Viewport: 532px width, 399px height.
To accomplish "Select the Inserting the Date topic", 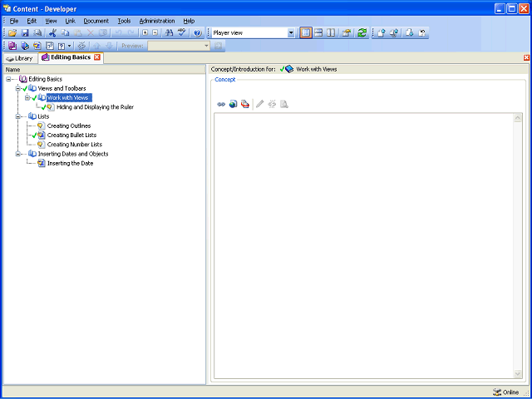I will [70, 163].
